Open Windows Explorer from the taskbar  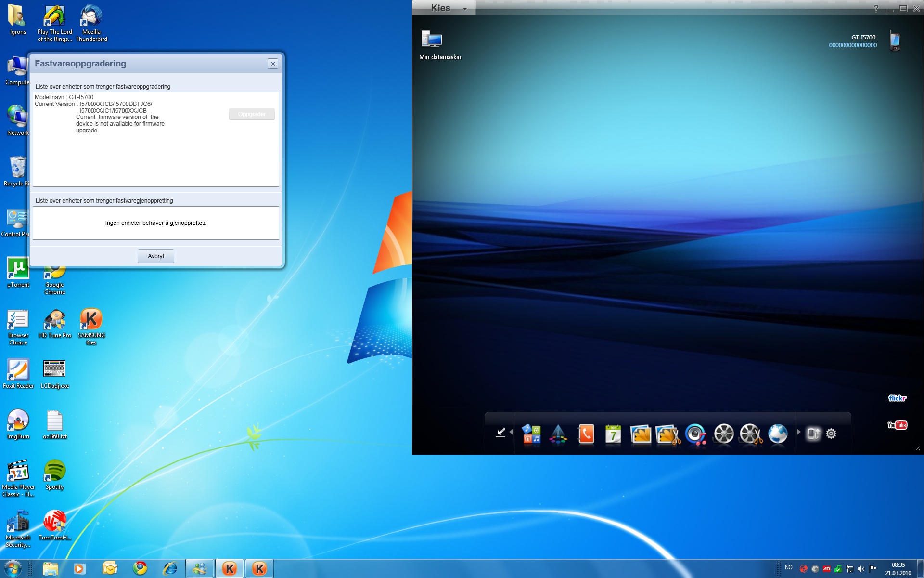pyautogui.click(x=50, y=569)
